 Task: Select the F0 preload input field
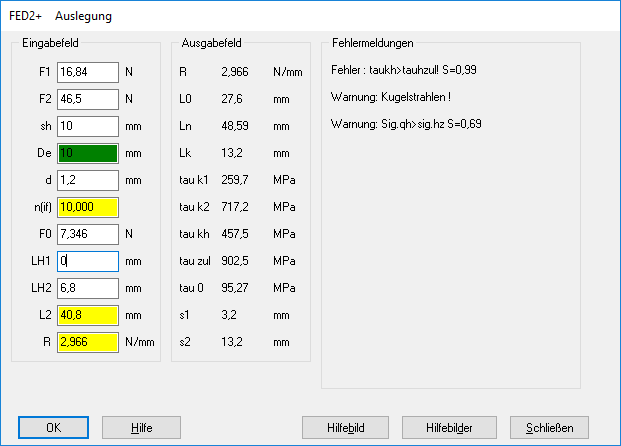point(88,234)
